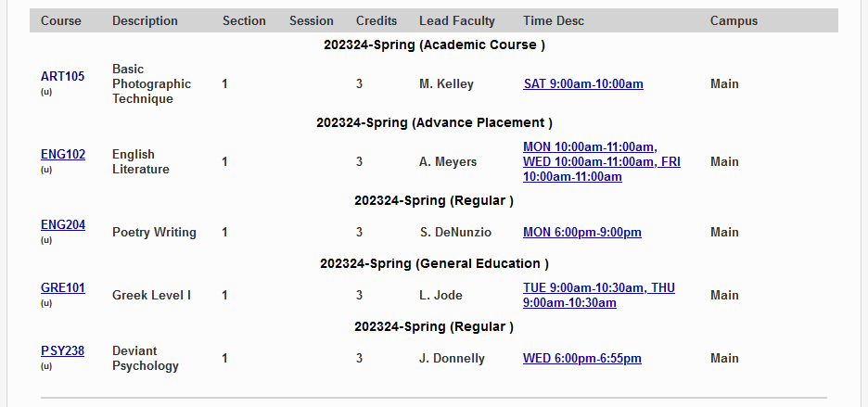Click the Description column header
This screenshot has height=407, width=868.
(145, 20)
